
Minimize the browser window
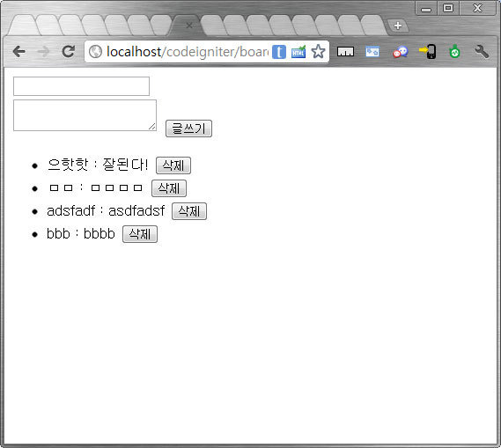click(426, 9)
